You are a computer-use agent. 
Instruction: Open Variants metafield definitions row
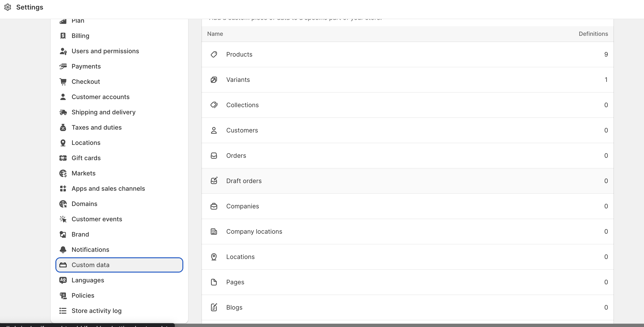238,80
